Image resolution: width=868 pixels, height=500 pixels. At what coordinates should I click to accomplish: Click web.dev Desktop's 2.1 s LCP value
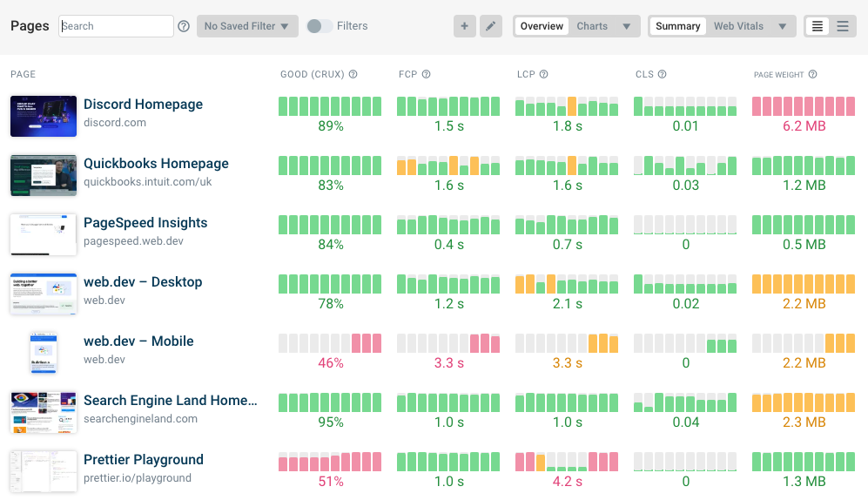coord(568,304)
